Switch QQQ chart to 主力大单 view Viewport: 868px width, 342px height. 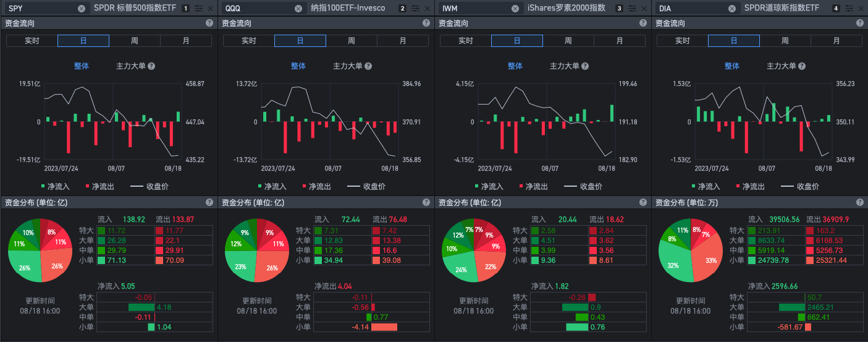tap(348, 66)
